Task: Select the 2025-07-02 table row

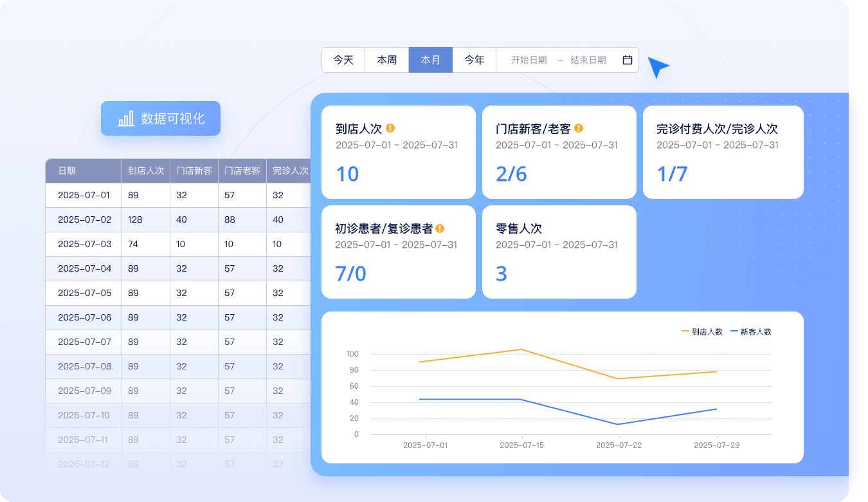Action: pyautogui.click(x=84, y=219)
